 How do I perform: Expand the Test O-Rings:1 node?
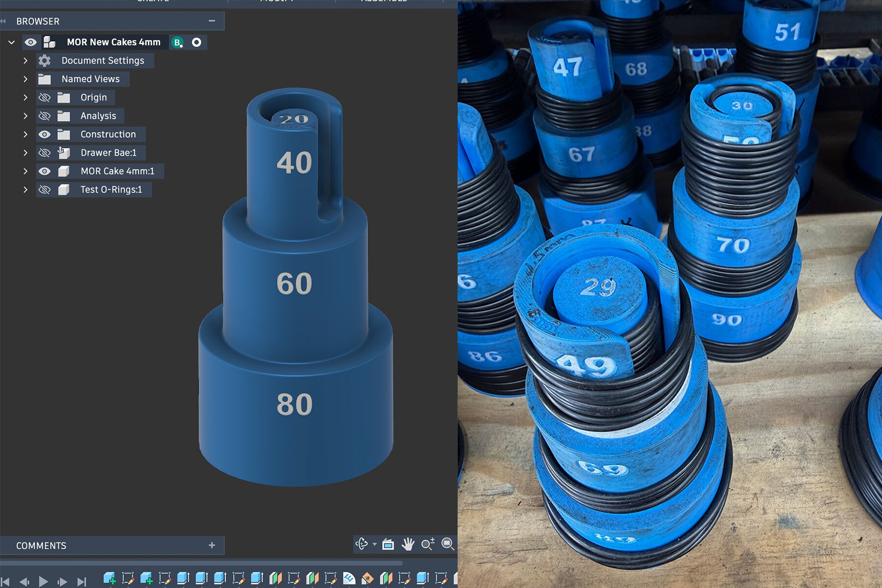click(x=25, y=190)
